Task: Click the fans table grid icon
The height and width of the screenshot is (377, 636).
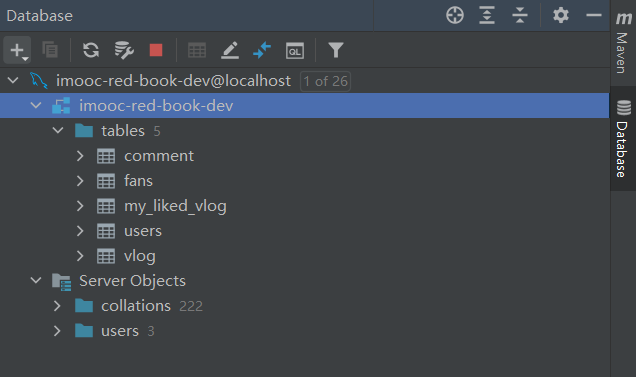Action: tap(106, 181)
